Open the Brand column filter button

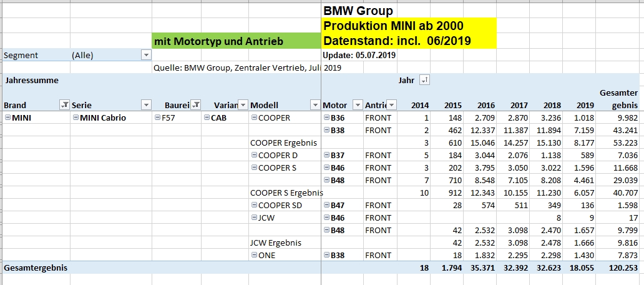(x=64, y=105)
